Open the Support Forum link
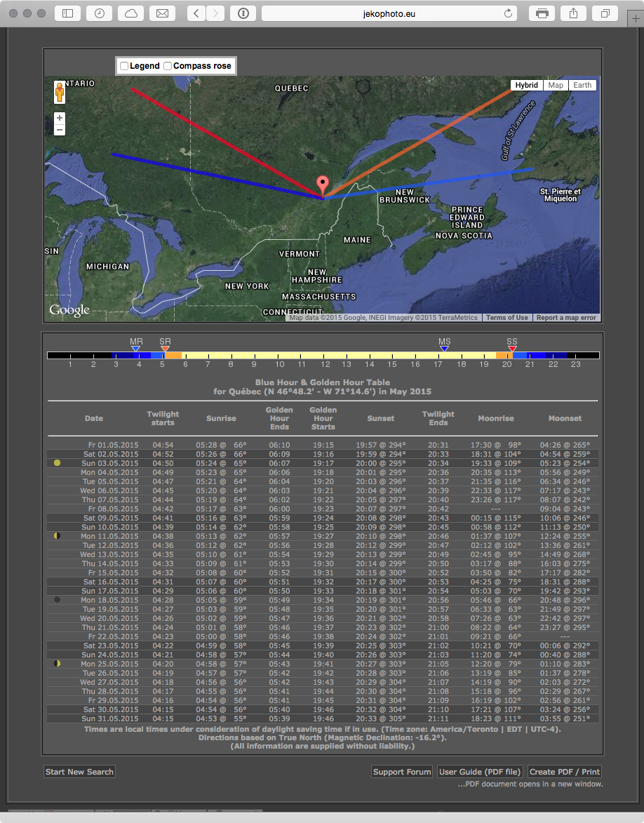Screen dimensions: 644x823 [x=402, y=772]
